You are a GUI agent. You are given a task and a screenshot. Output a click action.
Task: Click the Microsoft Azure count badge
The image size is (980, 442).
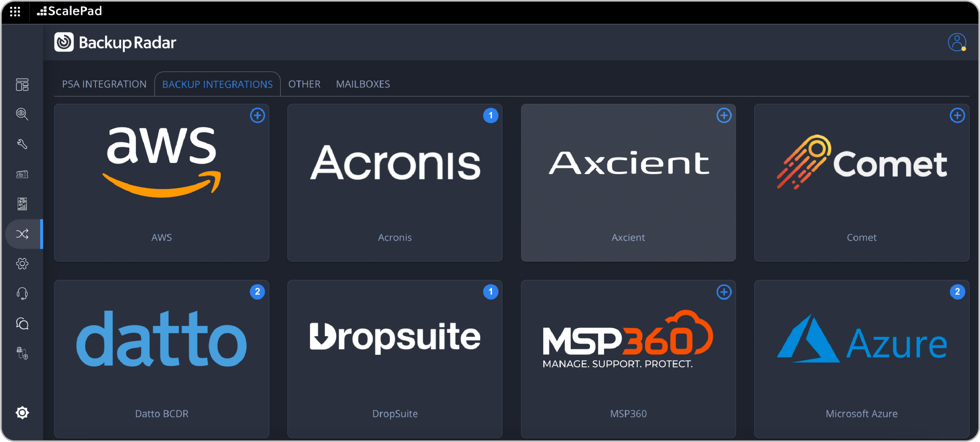tap(957, 292)
